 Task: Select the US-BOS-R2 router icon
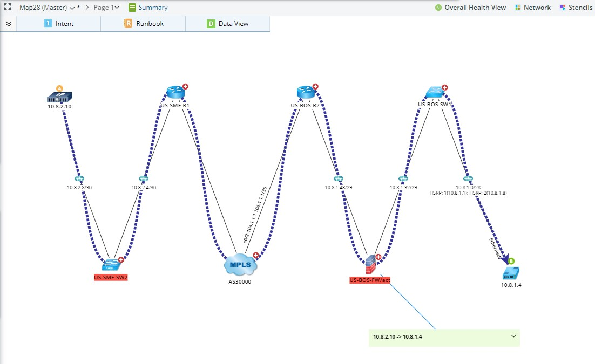click(x=306, y=92)
